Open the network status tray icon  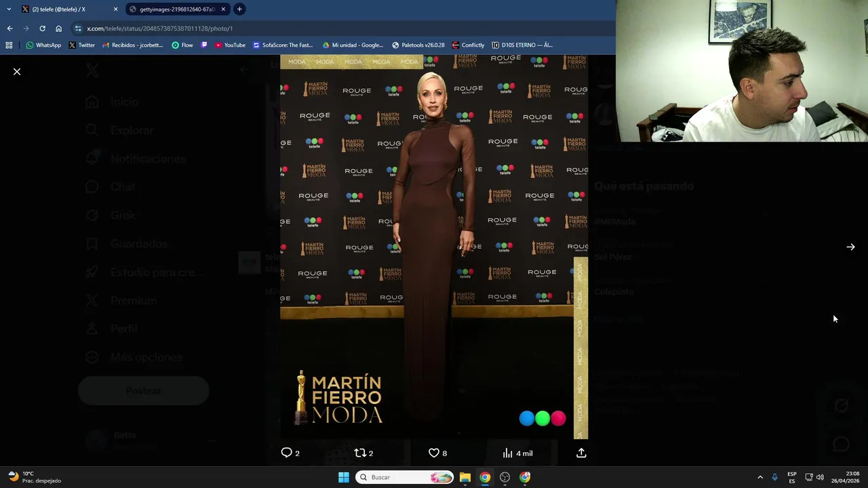[x=809, y=477]
